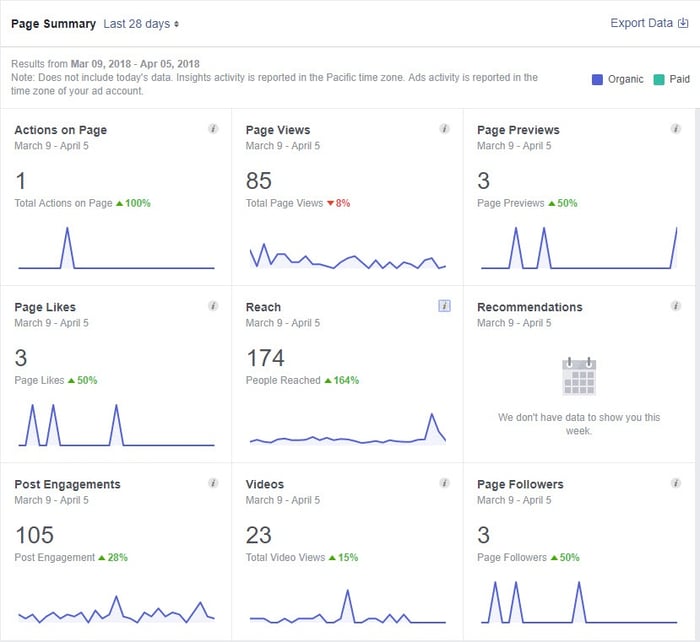Click the Page Followers sparkline chart
700x642 pixels.
coord(579,603)
